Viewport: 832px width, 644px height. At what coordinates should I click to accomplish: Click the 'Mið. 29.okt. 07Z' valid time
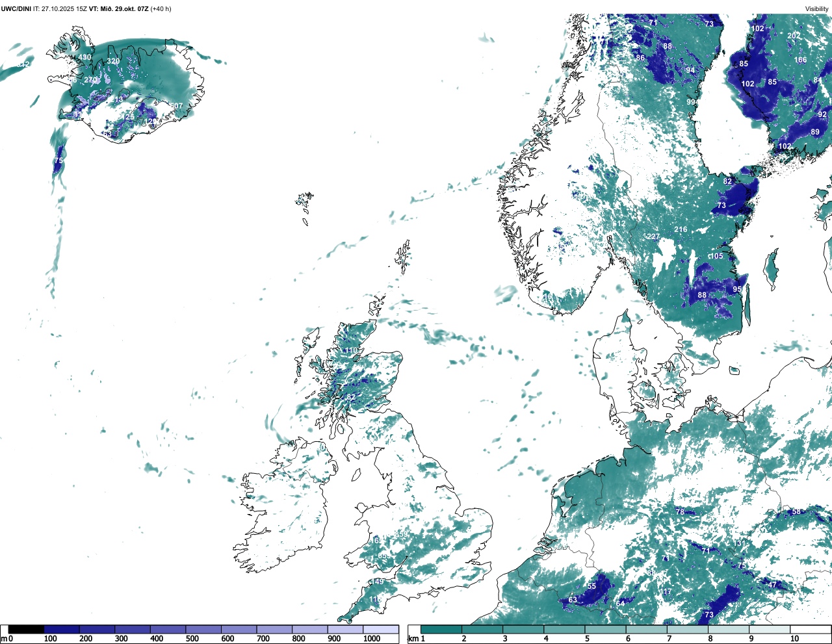coord(124,8)
